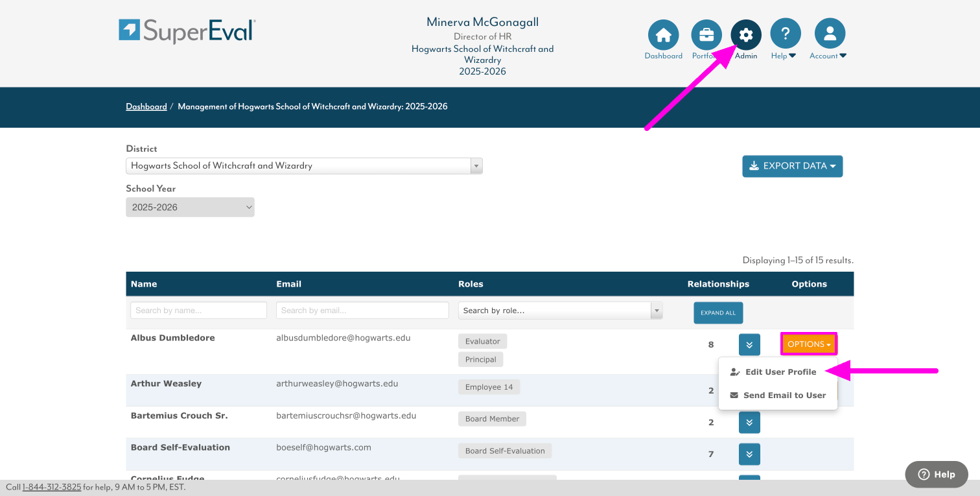This screenshot has height=496, width=980.
Task: Open the Portfolio briefcase icon
Action: click(x=706, y=35)
